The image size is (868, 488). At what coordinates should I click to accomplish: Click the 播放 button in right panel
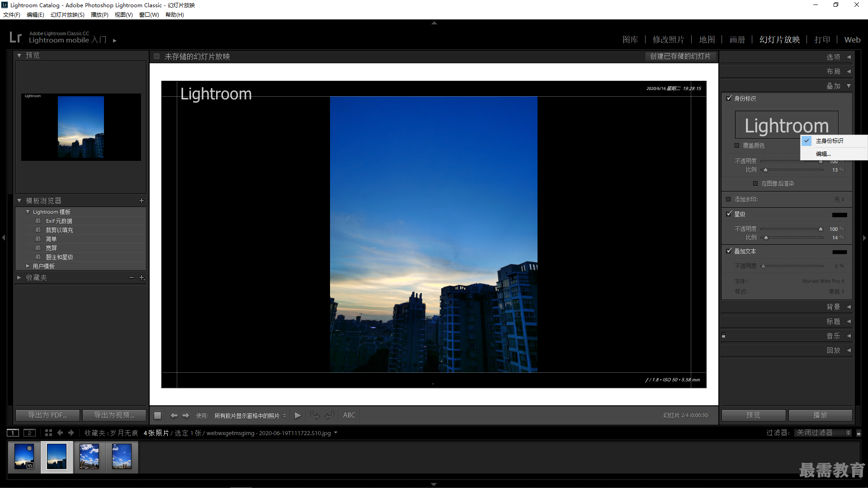(x=820, y=415)
